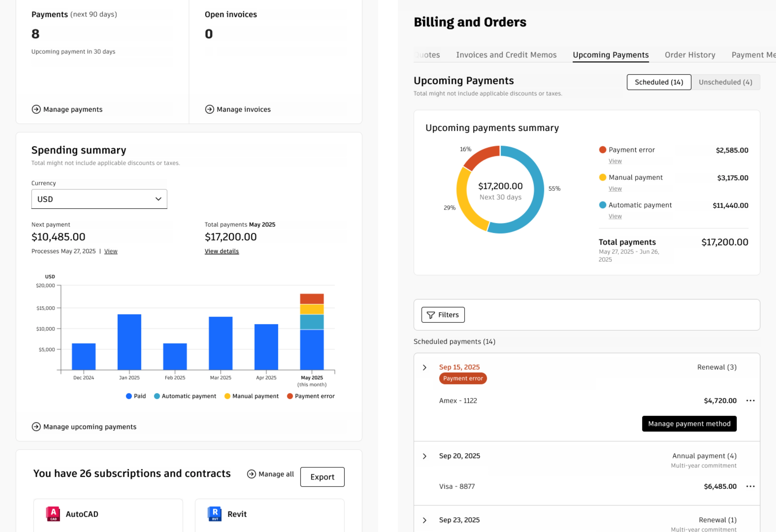
Task: Click the Manage invoices arrow icon
Action: point(209,109)
